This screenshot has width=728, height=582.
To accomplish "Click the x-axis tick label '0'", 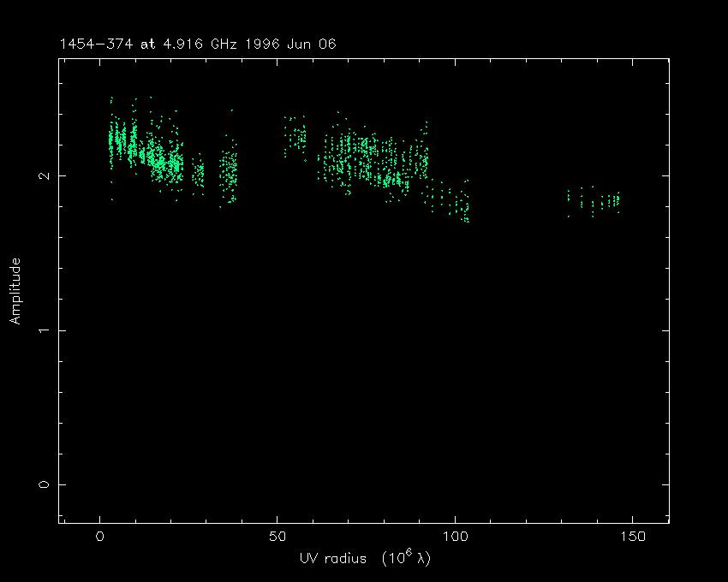I will point(100,537).
